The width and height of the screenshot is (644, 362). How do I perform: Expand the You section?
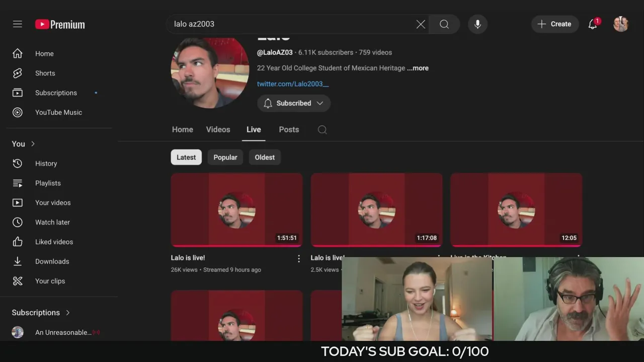(24, 144)
